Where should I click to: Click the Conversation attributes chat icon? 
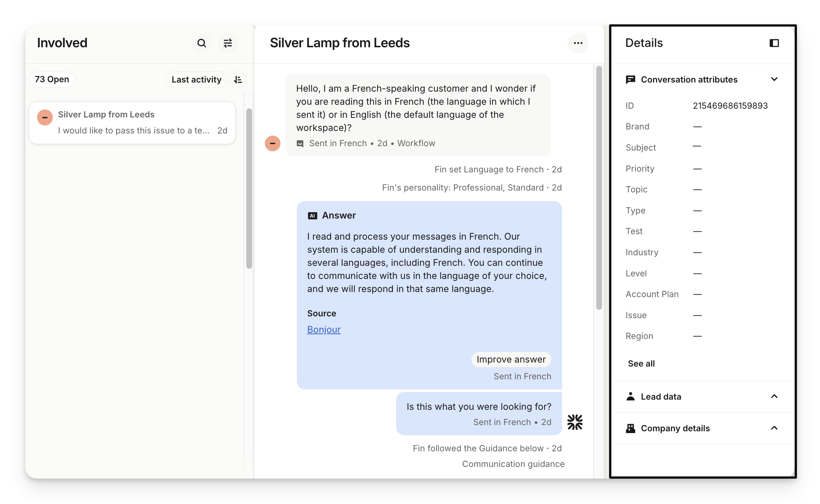(630, 80)
